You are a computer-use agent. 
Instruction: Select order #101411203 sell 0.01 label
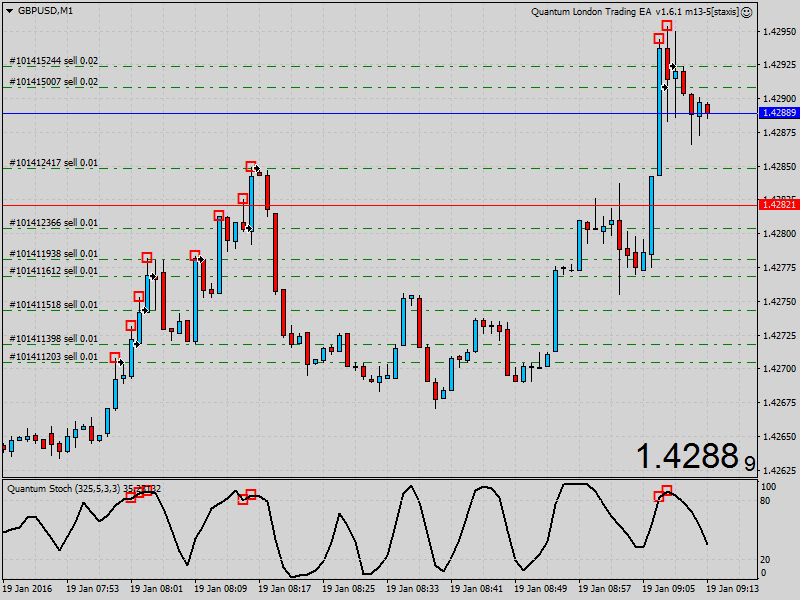[x=54, y=357]
